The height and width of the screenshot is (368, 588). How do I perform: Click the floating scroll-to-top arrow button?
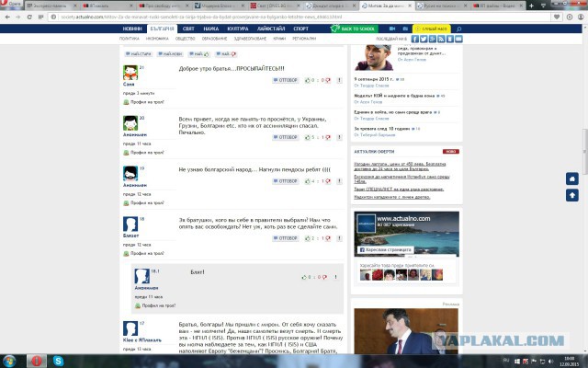click(571, 195)
